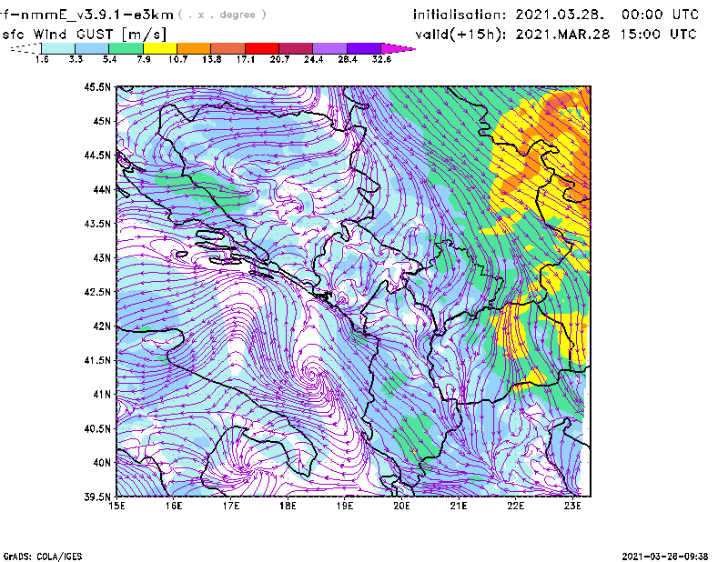
Task: Click the 42N latitude label
Action: point(102,326)
